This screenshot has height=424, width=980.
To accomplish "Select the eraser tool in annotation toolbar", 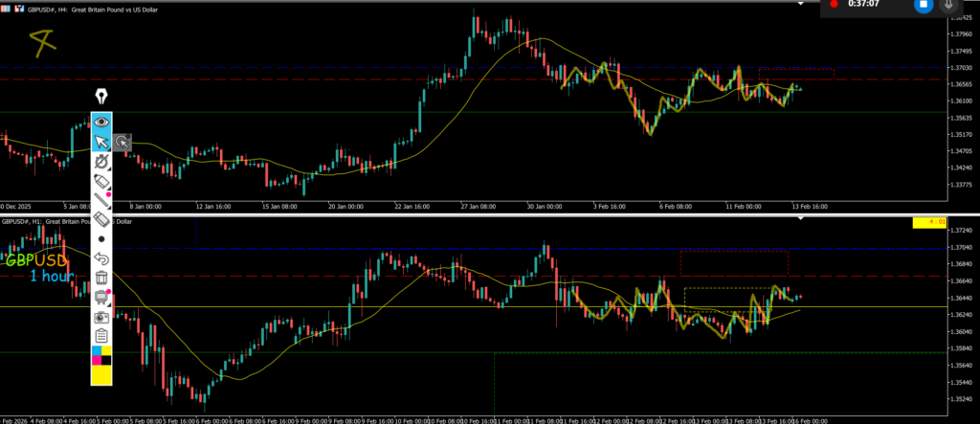I will (x=100, y=219).
